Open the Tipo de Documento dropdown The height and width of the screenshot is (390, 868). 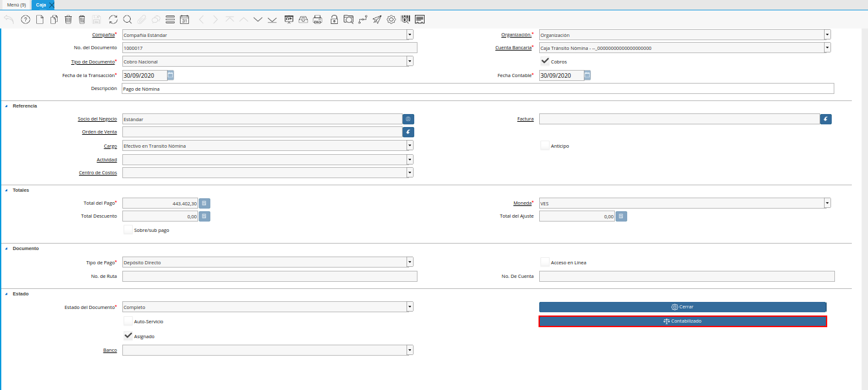pyautogui.click(x=410, y=62)
